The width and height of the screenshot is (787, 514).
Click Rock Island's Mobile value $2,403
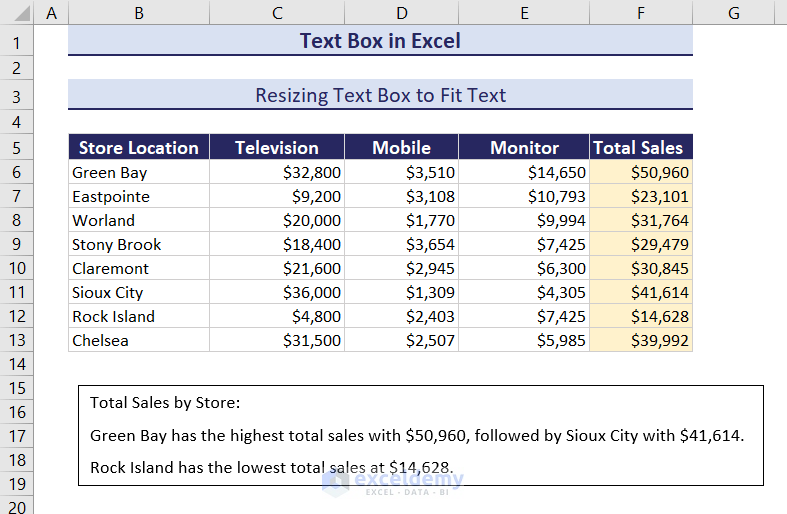[x=401, y=316]
